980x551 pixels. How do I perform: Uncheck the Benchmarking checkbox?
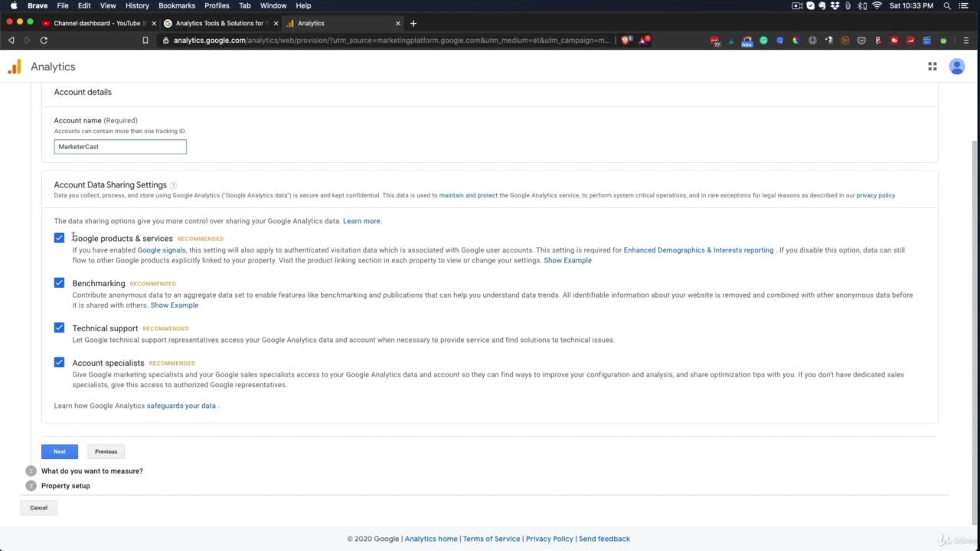[59, 282]
